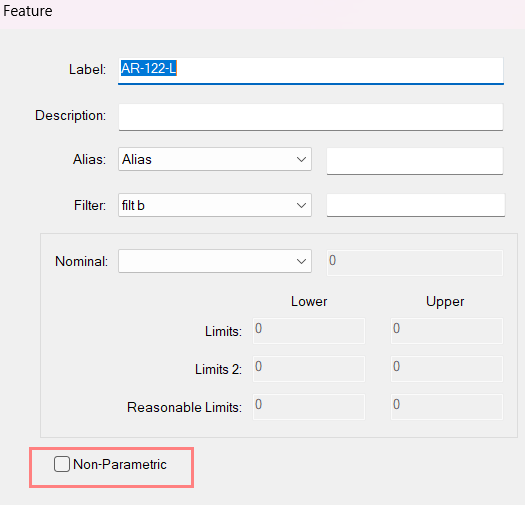
Task: Click the Label field containing AR-122-L
Action: [x=311, y=71]
